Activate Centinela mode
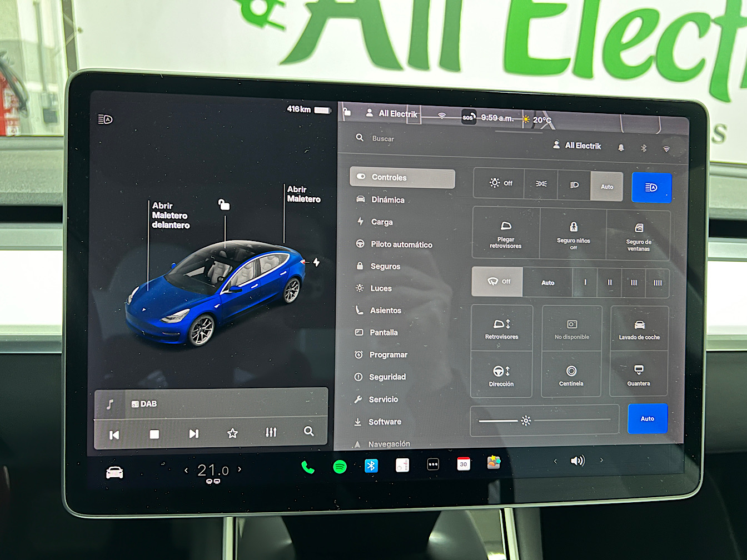 (x=571, y=375)
